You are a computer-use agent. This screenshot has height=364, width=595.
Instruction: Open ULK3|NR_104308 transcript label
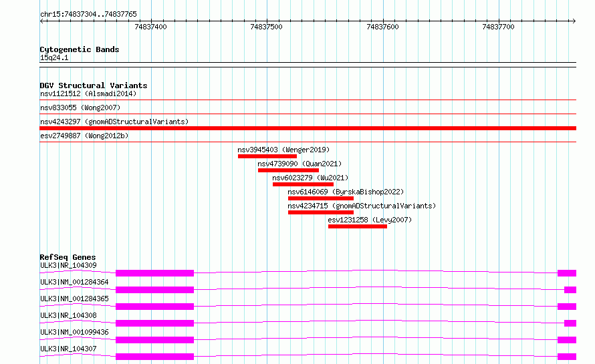click(68, 315)
